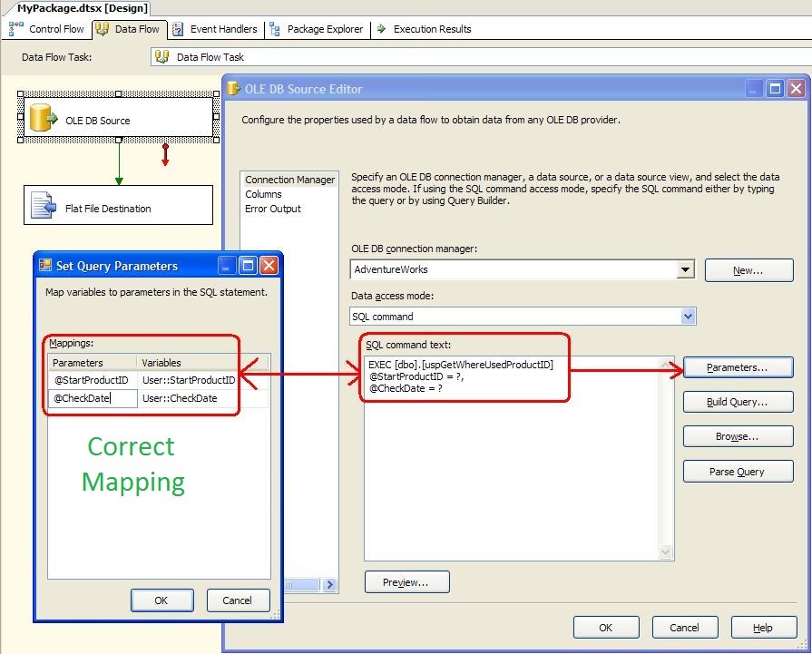Click the Parameters... button
Viewport: 812px width, 654px height.
[738, 367]
